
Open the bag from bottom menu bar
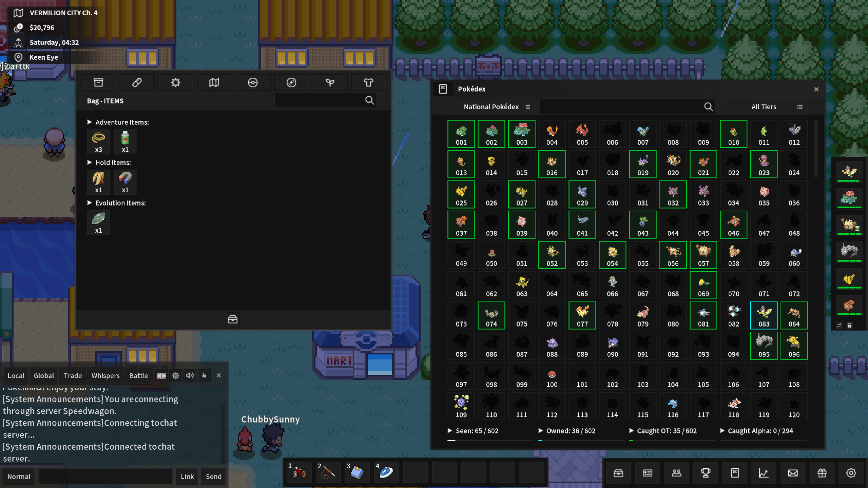618,473
